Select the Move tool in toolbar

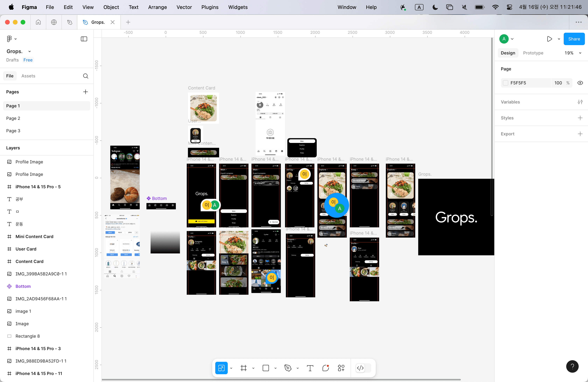tap(221, 368)
